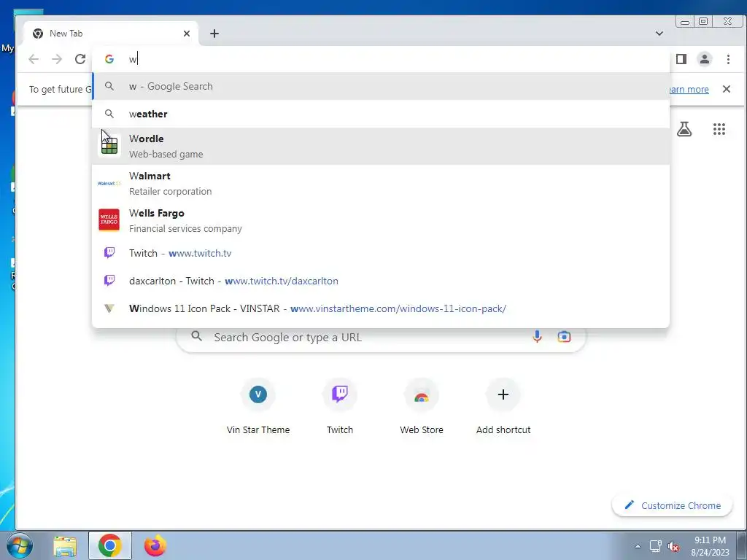Open a new tab with plus button
747x560 pixels.
click(x=214, y=34)
